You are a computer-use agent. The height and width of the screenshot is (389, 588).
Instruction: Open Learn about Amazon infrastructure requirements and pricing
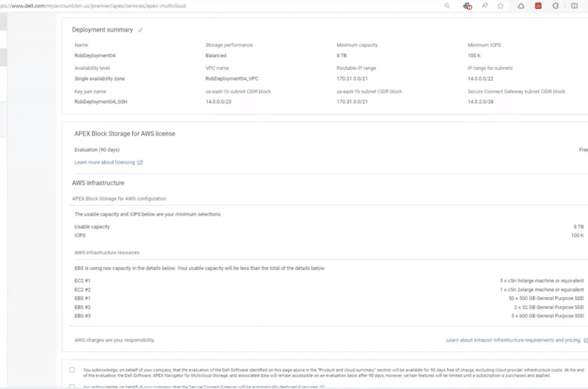pyautogui.click(x=513, y=340)
